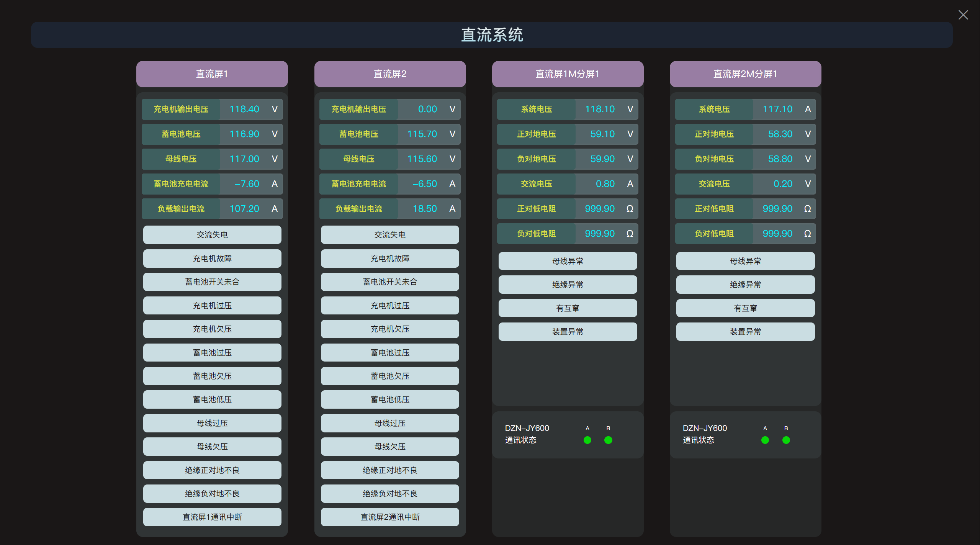Click 直流屏1通讯中断 alarm indicator
Screen dimensions: 980x545
coord(212,517)
